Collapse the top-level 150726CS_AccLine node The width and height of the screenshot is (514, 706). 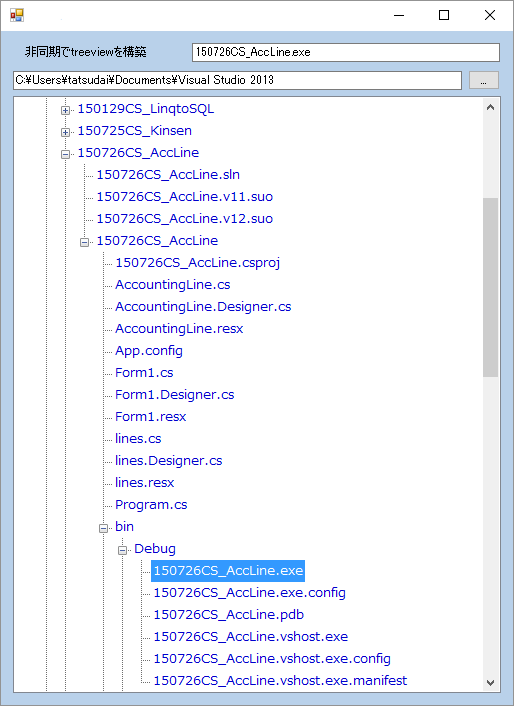click(66, 154)
